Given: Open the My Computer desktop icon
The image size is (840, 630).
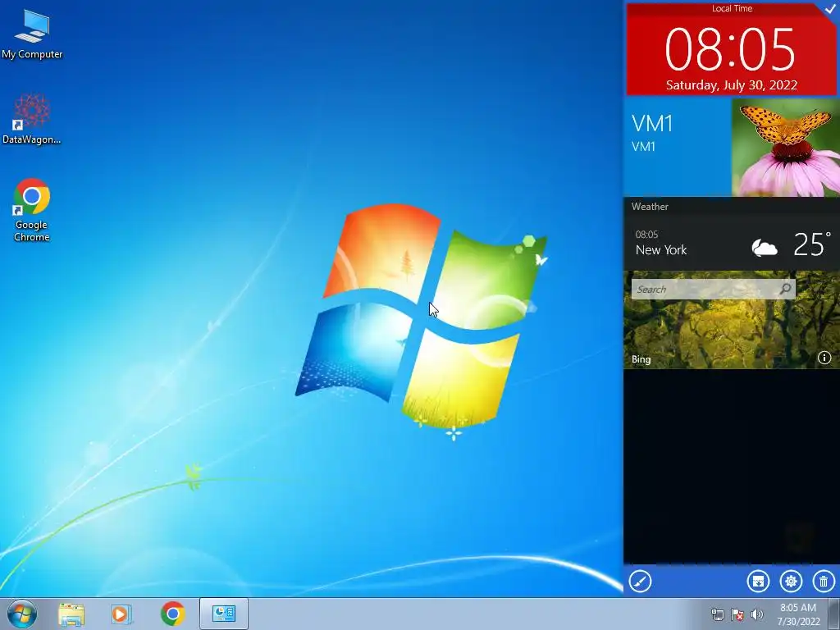Looking at the screenshot, I should pos(32,34).
